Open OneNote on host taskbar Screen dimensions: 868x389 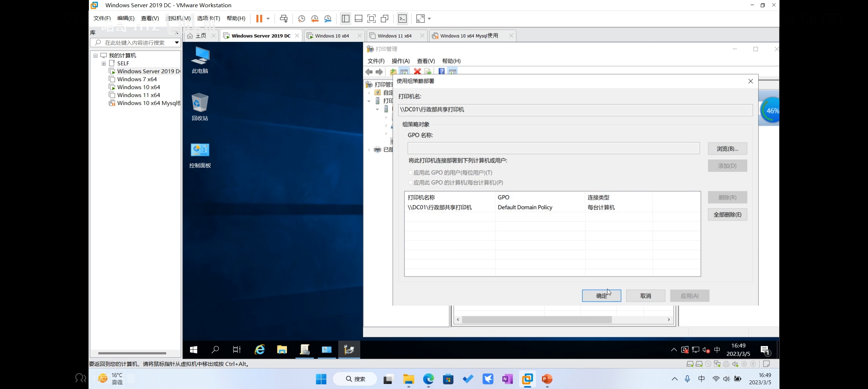507,379
